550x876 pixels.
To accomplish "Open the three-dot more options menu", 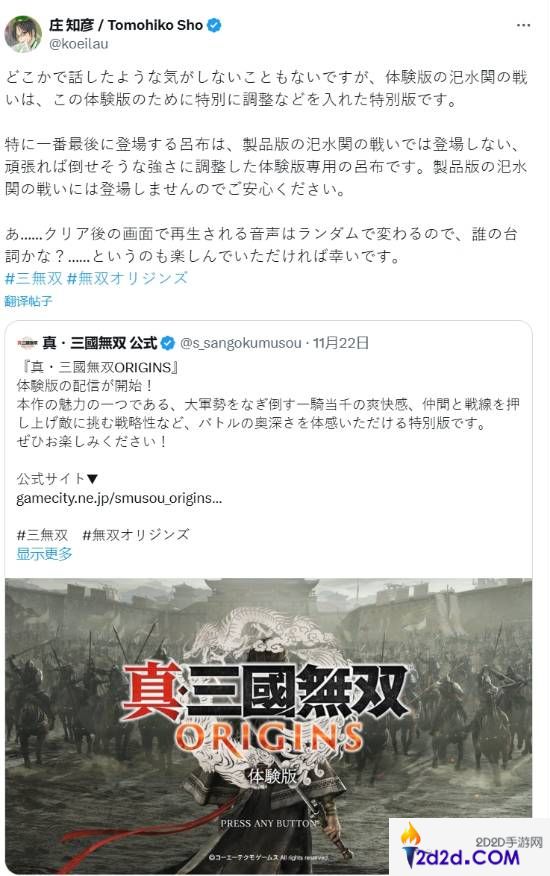I will tap(523, 26).
